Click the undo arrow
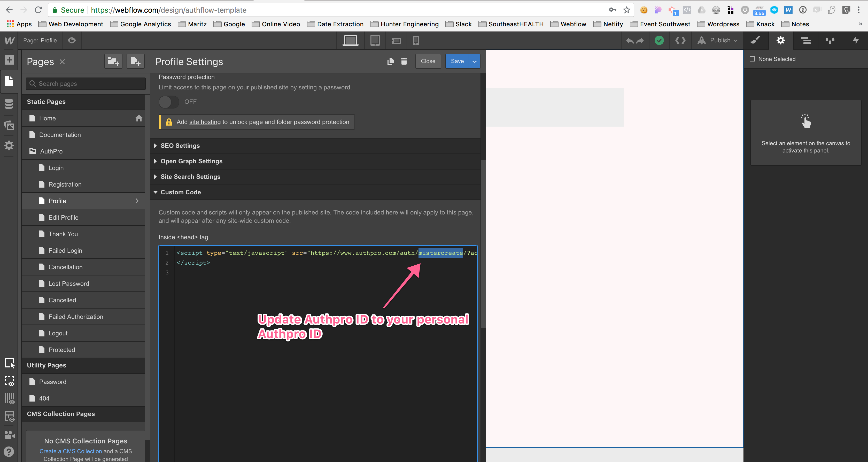 pos(630,41)
